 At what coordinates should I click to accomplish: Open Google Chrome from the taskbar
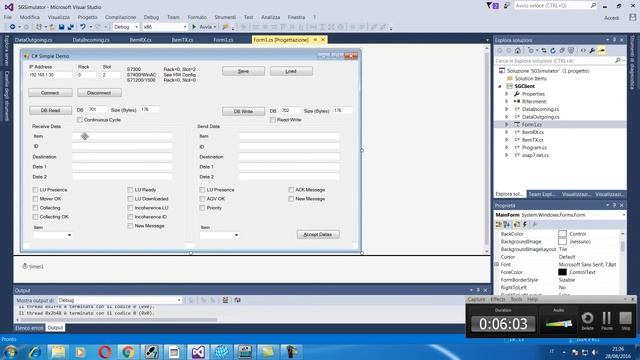[x=128, y=352]
